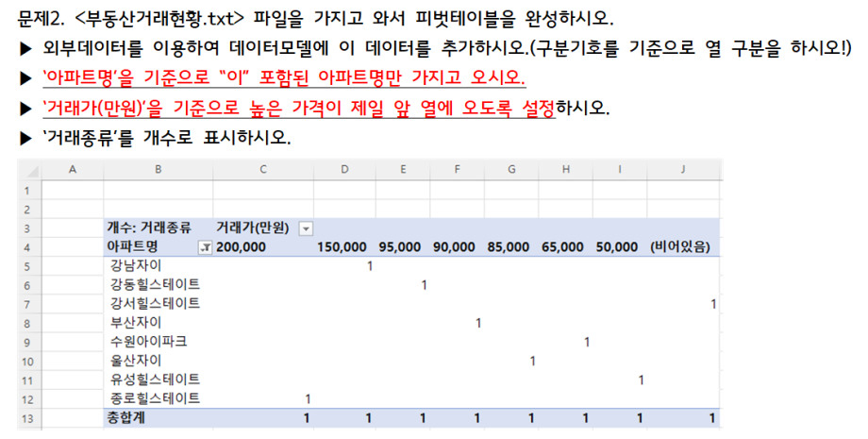
Task: Open the 아파트명 row label filter button
Action: 206,248
